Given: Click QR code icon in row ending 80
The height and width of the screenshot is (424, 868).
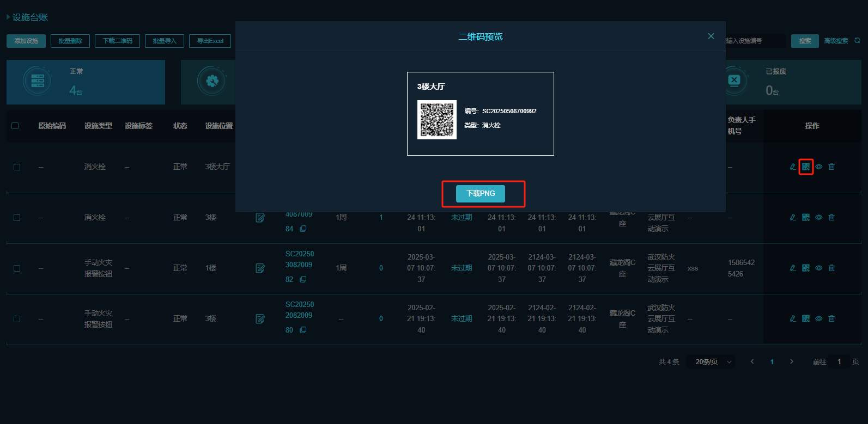Looking at the screenshot, I should click(806, 318).
